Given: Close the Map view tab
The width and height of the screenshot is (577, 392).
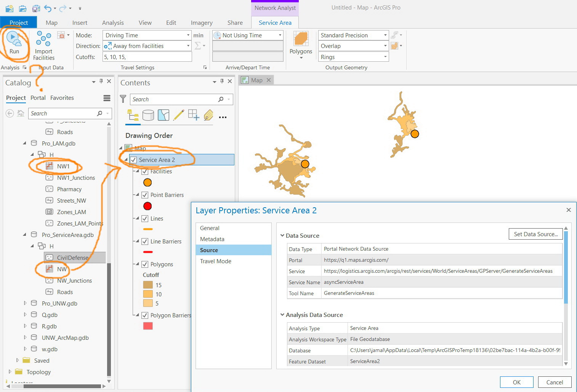Looking at the screenshot, I should (x=269, y=80).
